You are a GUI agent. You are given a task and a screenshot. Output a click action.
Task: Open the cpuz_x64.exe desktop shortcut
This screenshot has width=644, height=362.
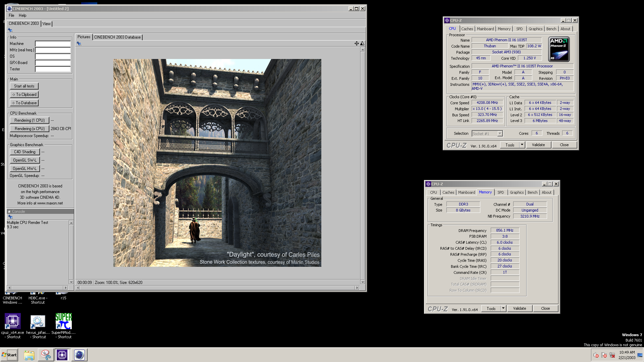tap(12, 326)
